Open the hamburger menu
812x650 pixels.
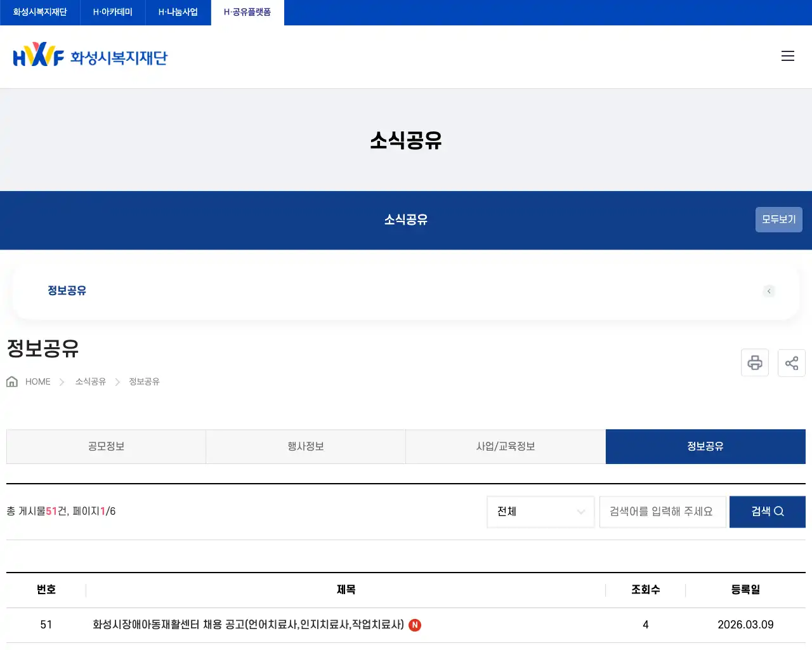coord(788,56)
